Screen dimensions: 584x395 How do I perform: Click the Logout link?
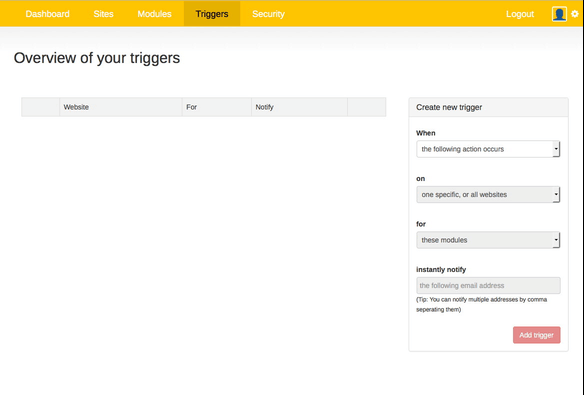(520, 14)
